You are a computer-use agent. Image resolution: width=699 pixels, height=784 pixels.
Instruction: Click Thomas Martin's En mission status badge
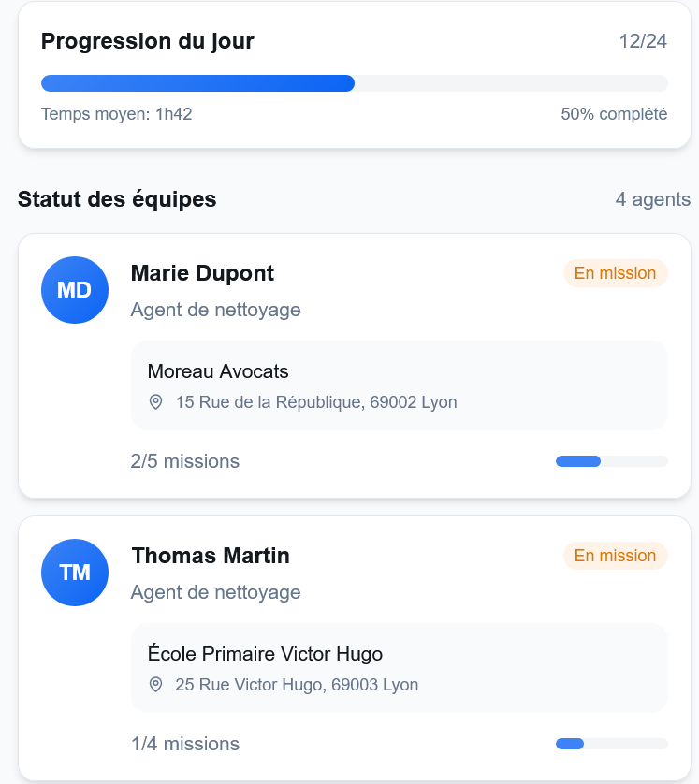pyautogui.click(x=615, y=556)
